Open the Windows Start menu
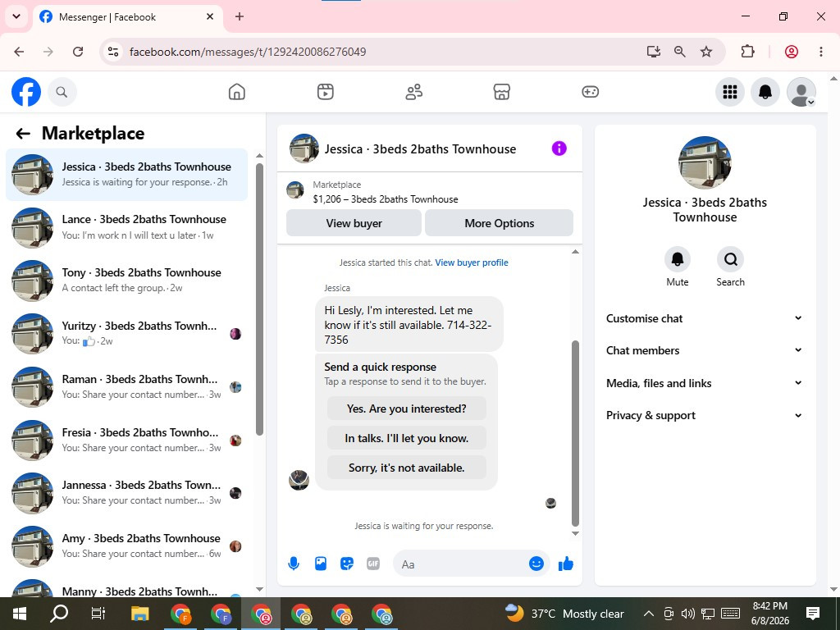The width and height of the screenshot is (840, 630). (x=20, y=614)
